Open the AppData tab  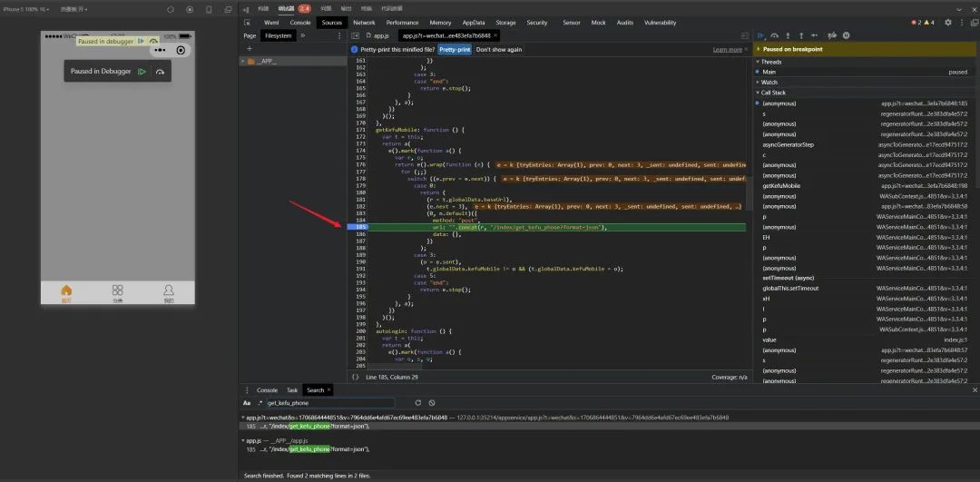(x=474, y=23)
